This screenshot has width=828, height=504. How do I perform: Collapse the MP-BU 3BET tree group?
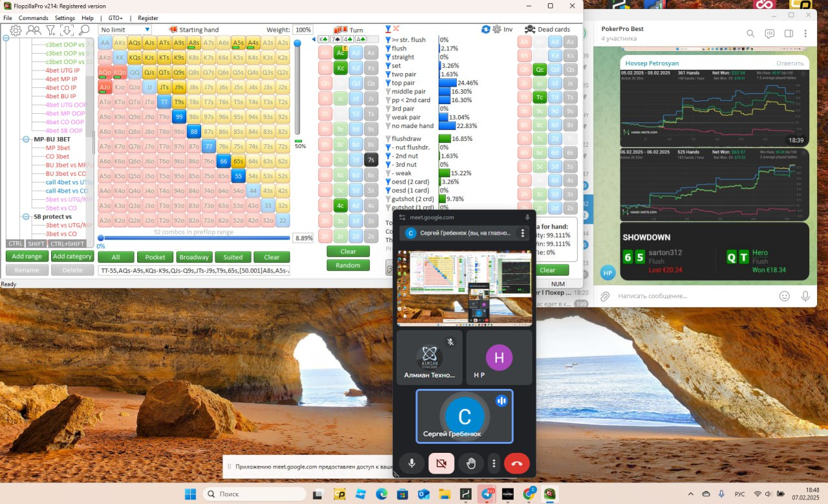27,139
